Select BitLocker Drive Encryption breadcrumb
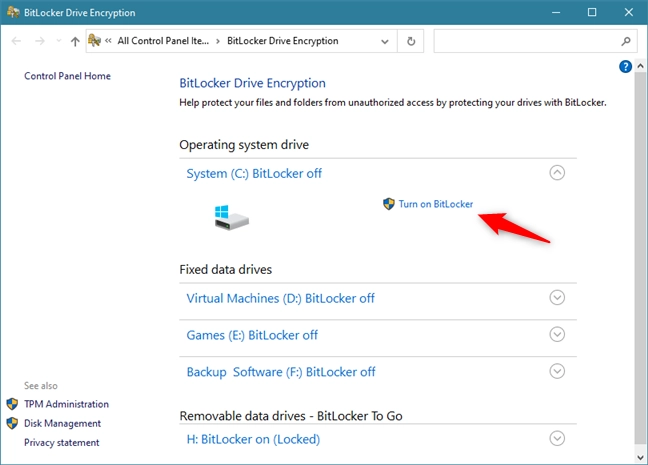648x465 pixels. click(x=283, y=41)
